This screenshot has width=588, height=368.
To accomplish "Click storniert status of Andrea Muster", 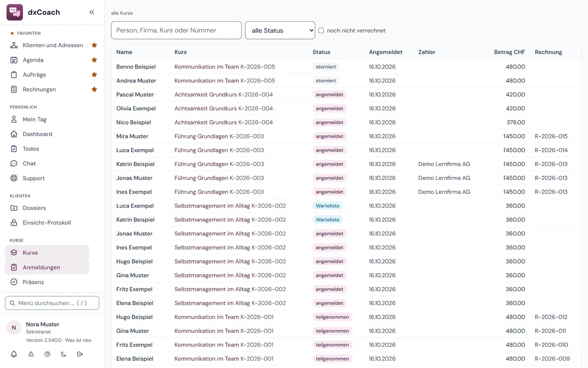I will [326, 80].
